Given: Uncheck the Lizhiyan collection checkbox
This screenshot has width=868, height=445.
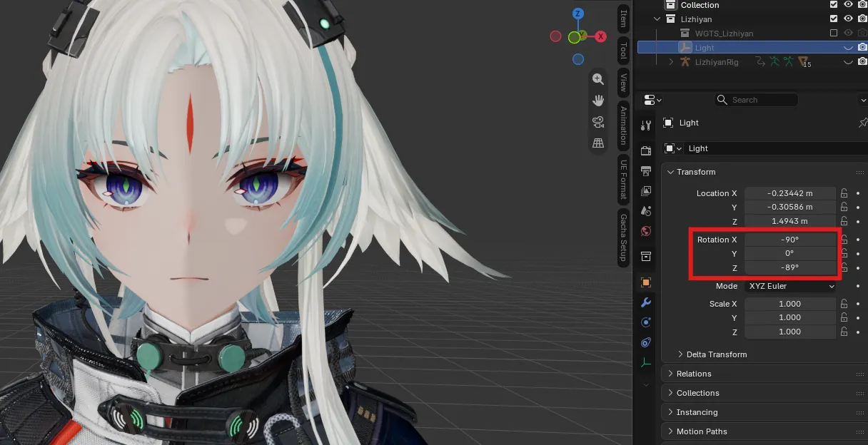Looking at the screenshot, I should [834, 19].
